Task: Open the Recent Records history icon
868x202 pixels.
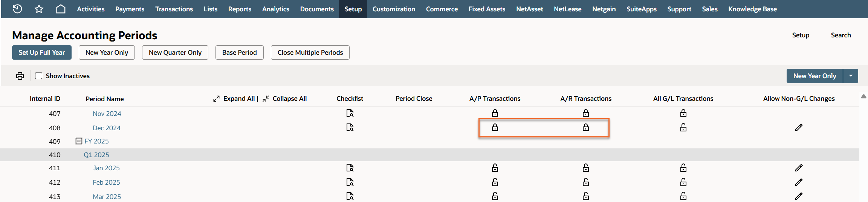Action: (x=17, y=9)
